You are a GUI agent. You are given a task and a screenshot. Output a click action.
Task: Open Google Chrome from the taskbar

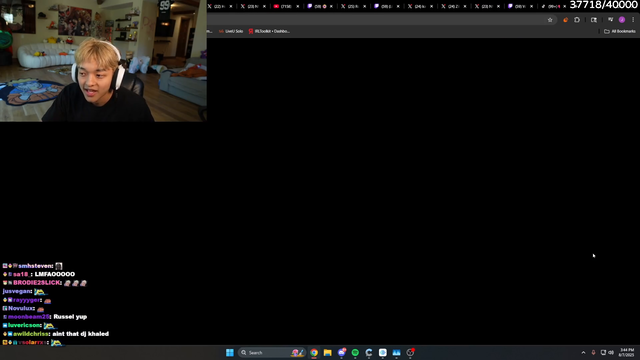(x=314, y=352)
